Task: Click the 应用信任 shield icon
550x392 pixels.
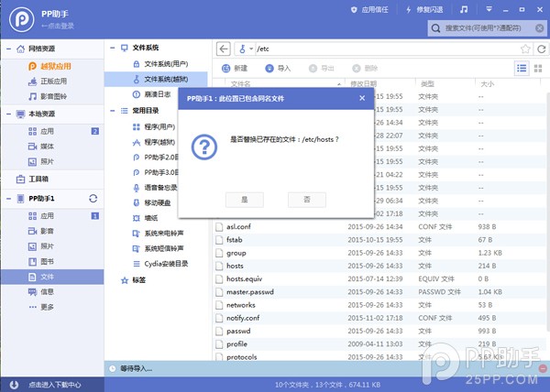Action: coord(356,10)
